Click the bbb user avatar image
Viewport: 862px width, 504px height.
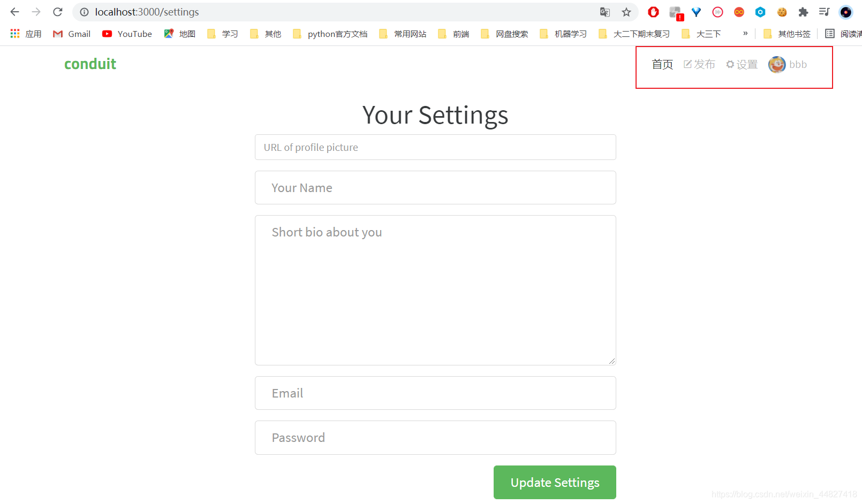(x=777, y=64)
